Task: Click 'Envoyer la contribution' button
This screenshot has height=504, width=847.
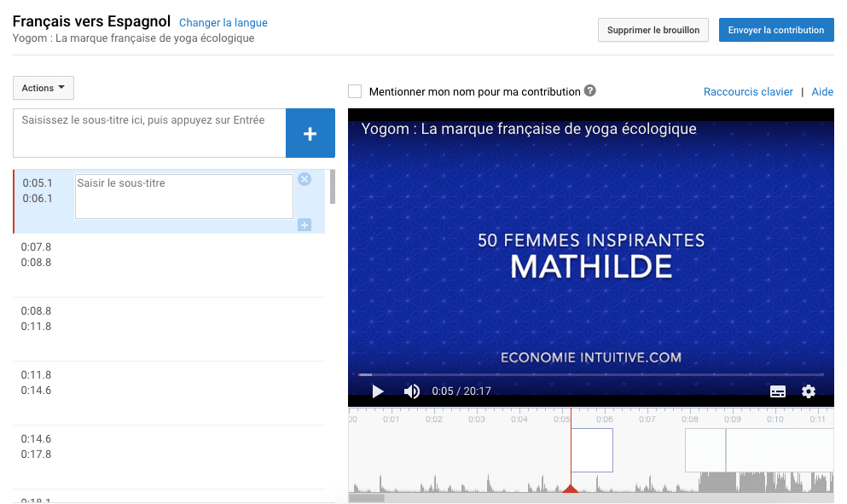Action: coord(776,30)
